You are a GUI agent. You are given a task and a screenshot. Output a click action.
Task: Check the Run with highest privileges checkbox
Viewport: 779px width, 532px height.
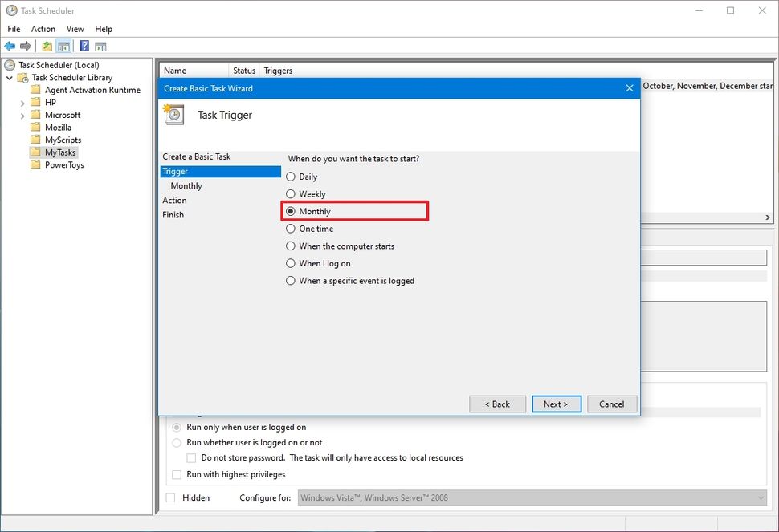(176, 474)
